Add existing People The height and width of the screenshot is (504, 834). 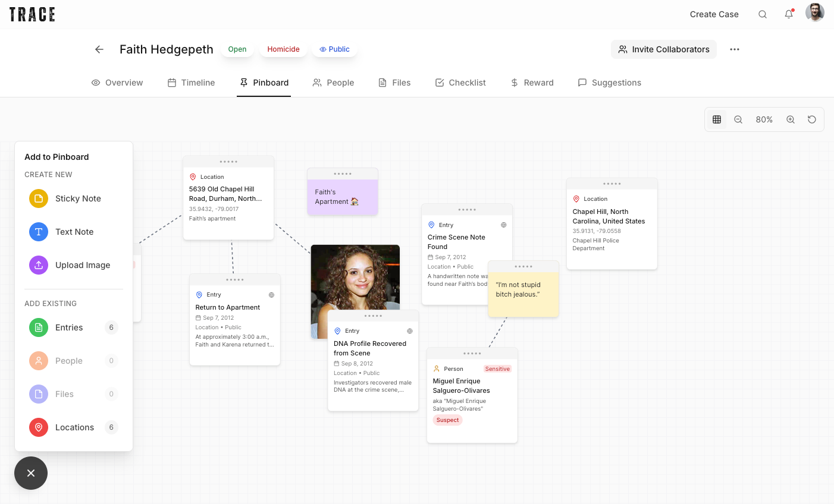click(74, 361)
